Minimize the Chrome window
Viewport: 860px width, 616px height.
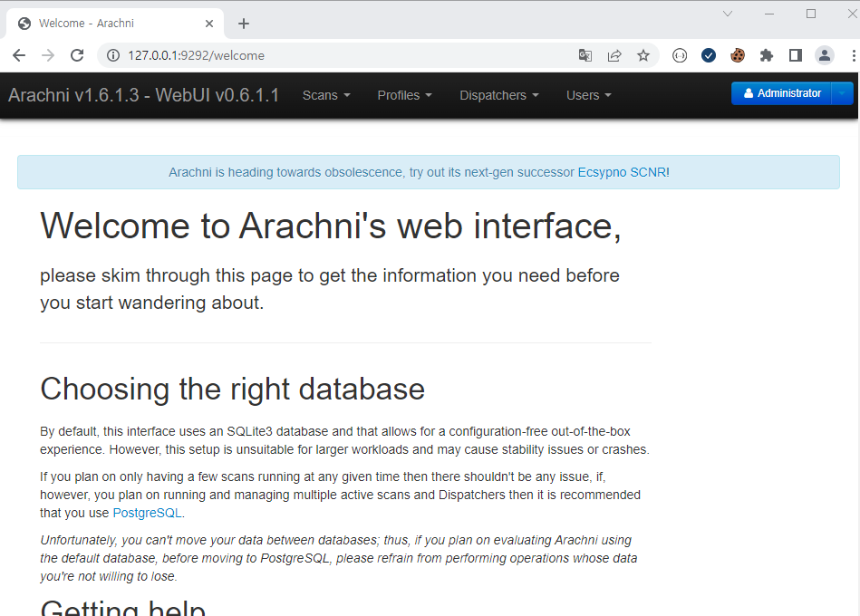coord(769,14)
